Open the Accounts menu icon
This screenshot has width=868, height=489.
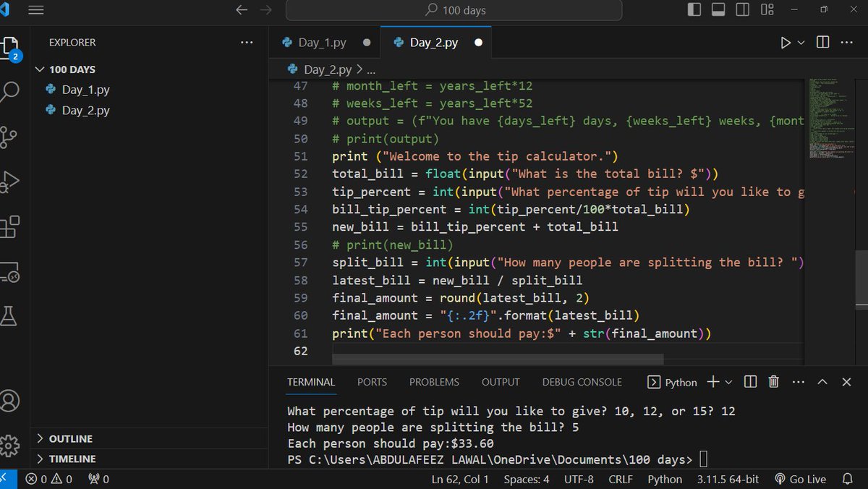(10, 401)
